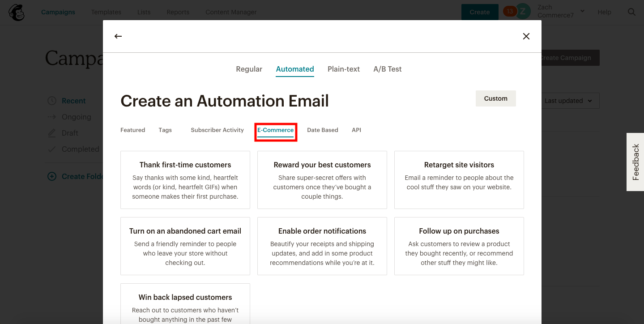This screenshot has height=324, width=644.
Task: Filter campaigns by Recent
Action: coord(74,101)
